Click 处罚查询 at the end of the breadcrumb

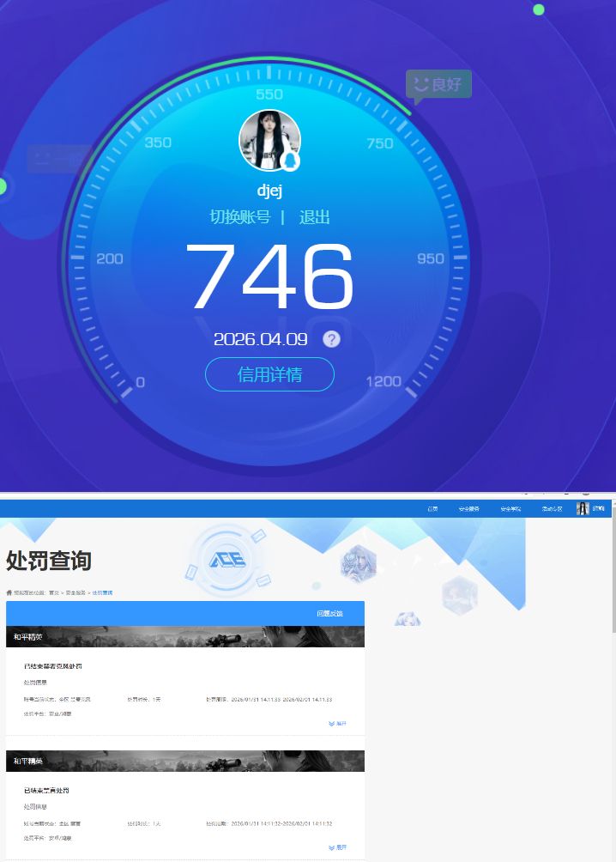[x=102, y=592]
